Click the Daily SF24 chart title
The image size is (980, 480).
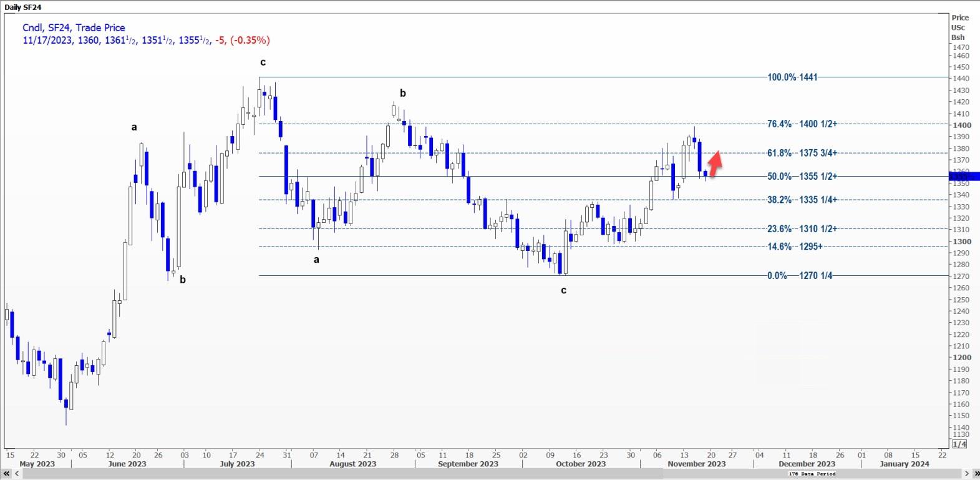[22, 7]
